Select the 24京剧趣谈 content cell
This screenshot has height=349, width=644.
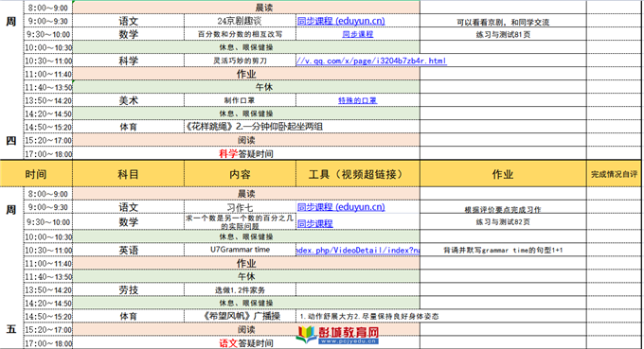(240, 21)
